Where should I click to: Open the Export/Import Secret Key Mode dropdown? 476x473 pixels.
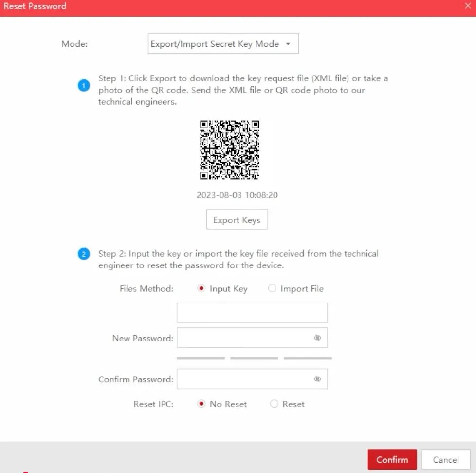pyautogui.click(x=223, y=43)
